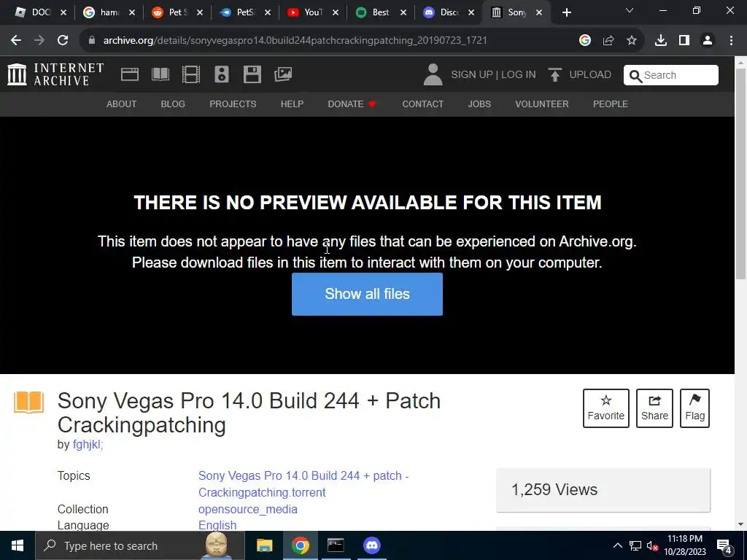Open the PROJECTS menu item

coord(233,104)
